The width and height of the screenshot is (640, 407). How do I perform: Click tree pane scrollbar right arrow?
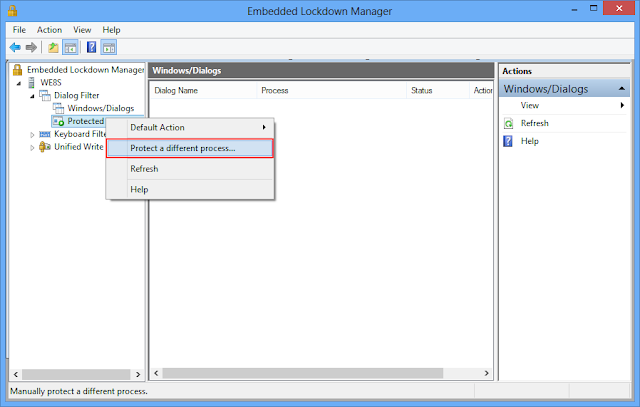click(x=138, y=374)
